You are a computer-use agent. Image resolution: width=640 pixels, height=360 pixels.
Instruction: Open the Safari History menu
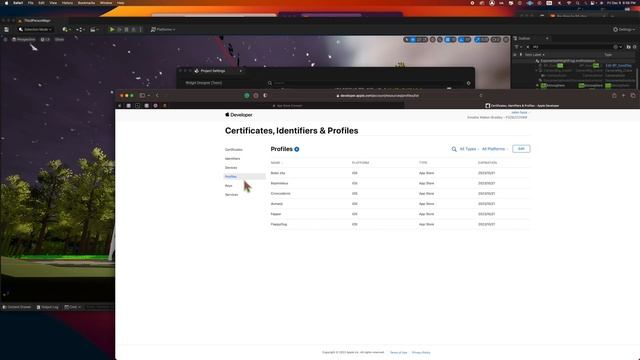pyautogui.click(x=67, y=3)
